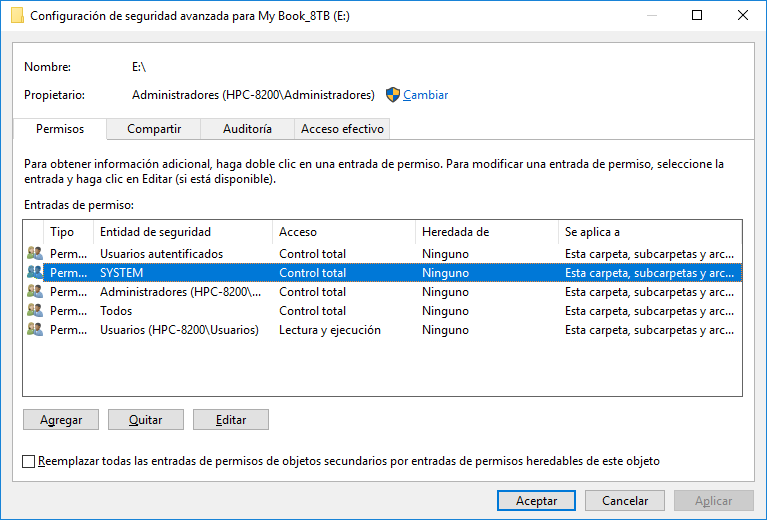Click the folder icon in the title bar

point(17,16)
